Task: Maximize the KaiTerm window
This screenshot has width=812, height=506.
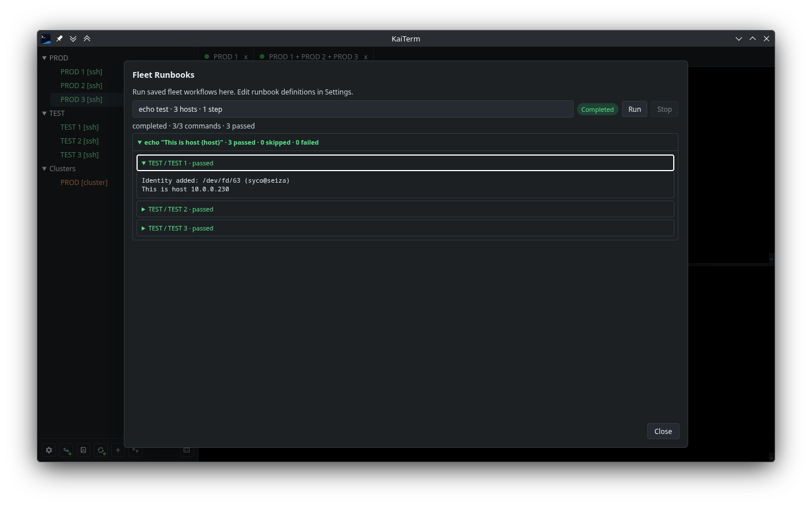Action: click(753, 39)
